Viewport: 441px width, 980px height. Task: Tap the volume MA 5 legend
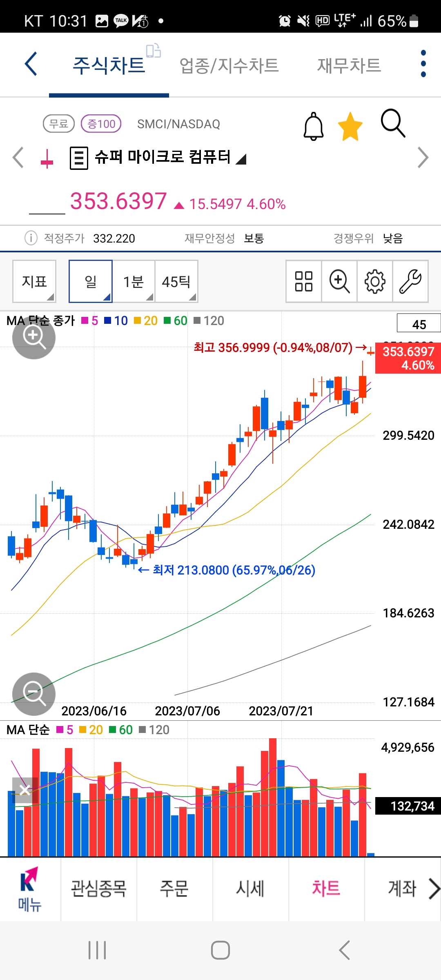[65, 730]
